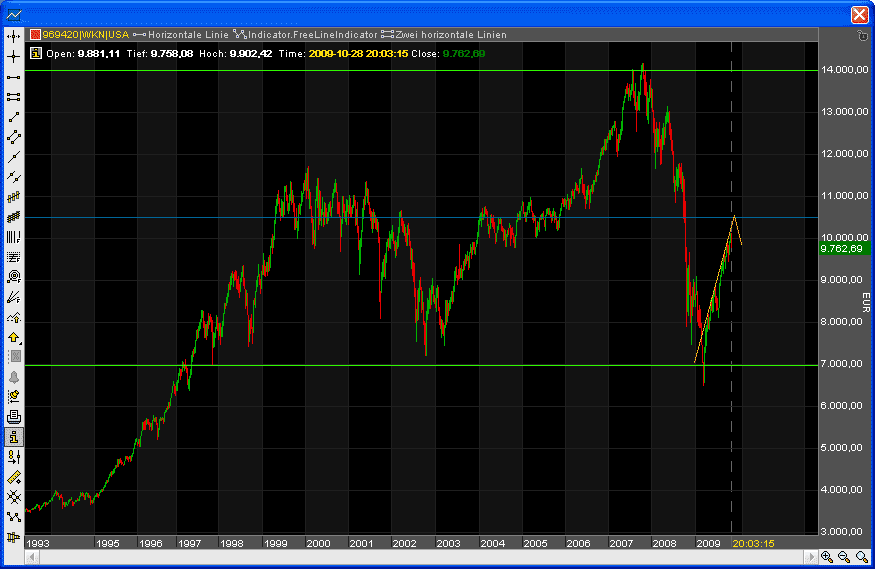Click the lock icon at top right
Image resolution: width=875 pixels, height=569 pixels.
click(x=862, y=35)
